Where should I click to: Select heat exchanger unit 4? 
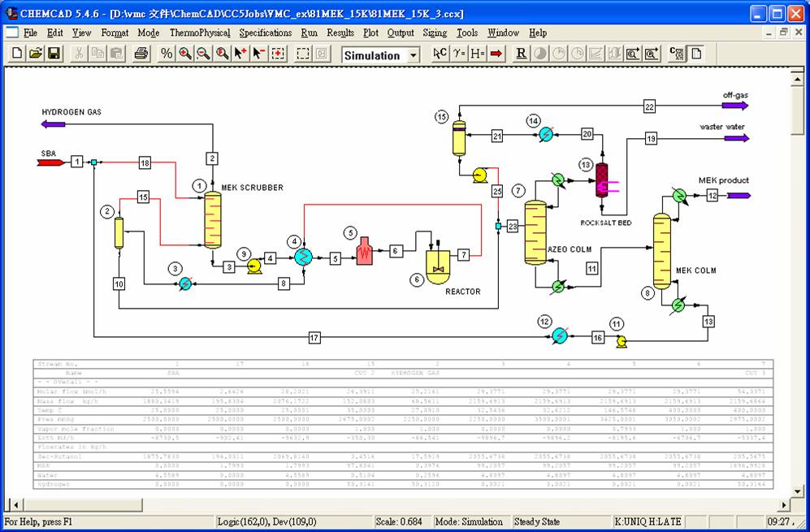click(303, 257)
